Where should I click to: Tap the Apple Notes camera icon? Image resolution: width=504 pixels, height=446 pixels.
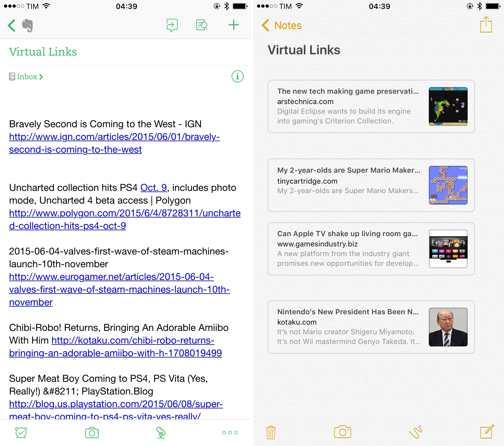(343, 432)
